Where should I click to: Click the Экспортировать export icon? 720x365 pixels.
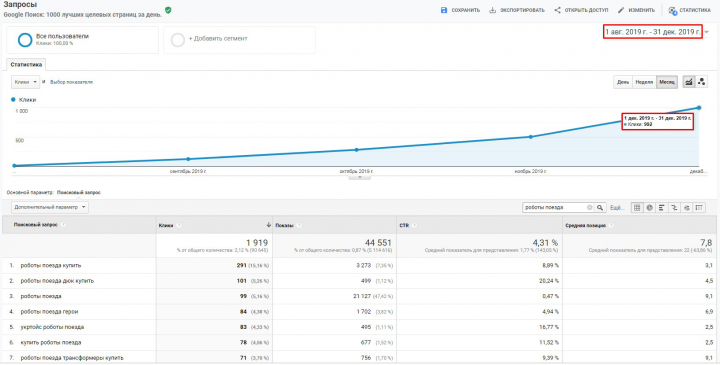click(x=493, y=10)
